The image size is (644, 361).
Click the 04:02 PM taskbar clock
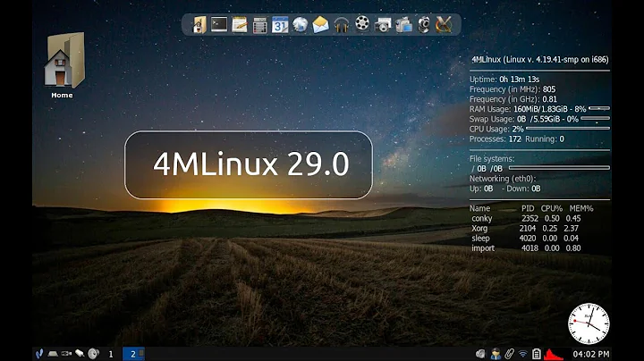591,354
